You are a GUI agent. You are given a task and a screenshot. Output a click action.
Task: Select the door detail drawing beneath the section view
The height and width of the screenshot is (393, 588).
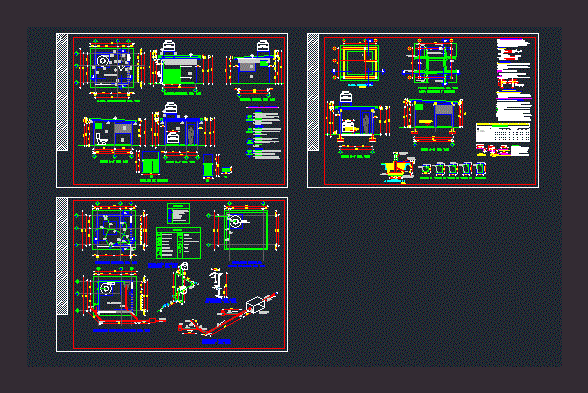coord(150,163)
